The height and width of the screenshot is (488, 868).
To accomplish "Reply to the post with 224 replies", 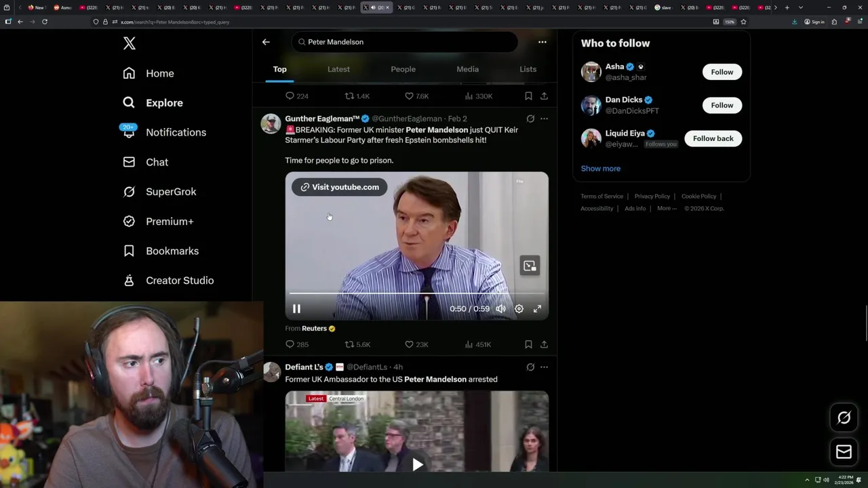I will tap(296, 96).
